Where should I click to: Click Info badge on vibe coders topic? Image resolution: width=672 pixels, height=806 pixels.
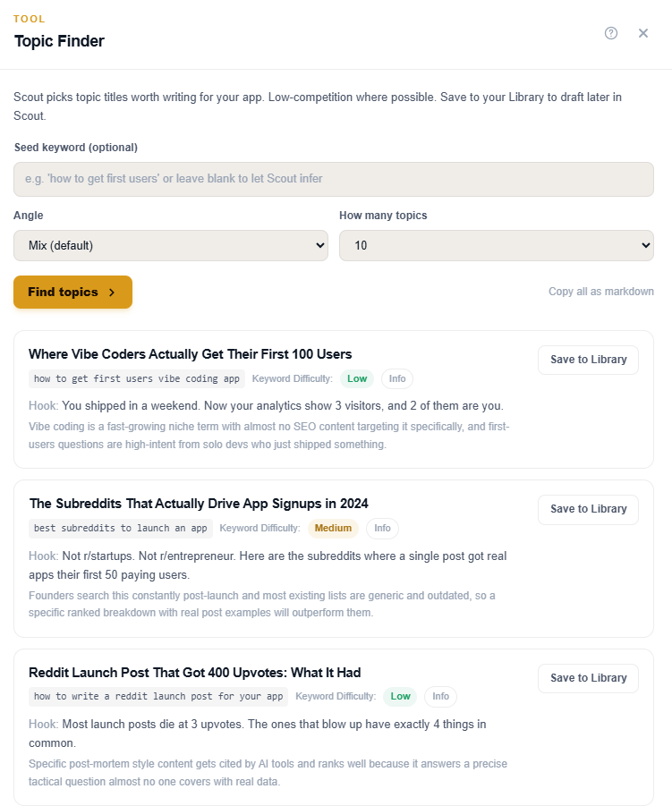click(x=397, y=378)
